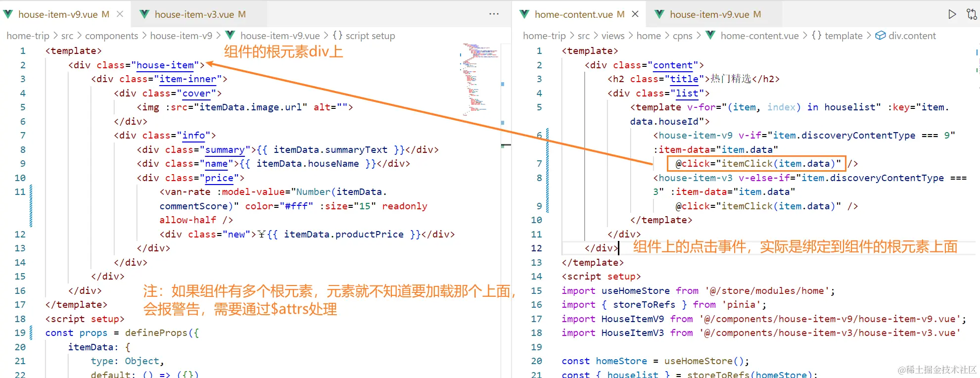Screen dimensions: 980x378
Task: Select the home-content.vue tab
Action: click(573, 14)
